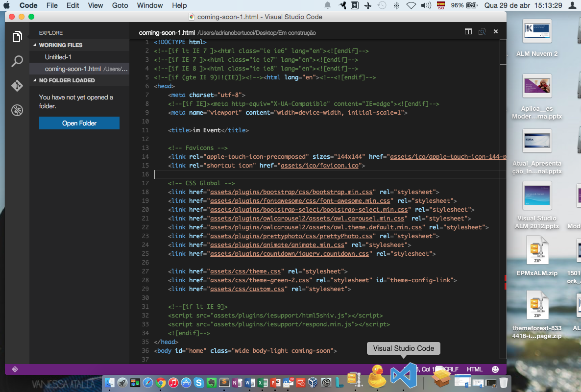The width and height of the screenshot is (581, 392).
Task: Open the Edit menu
Action: point(73,5)
